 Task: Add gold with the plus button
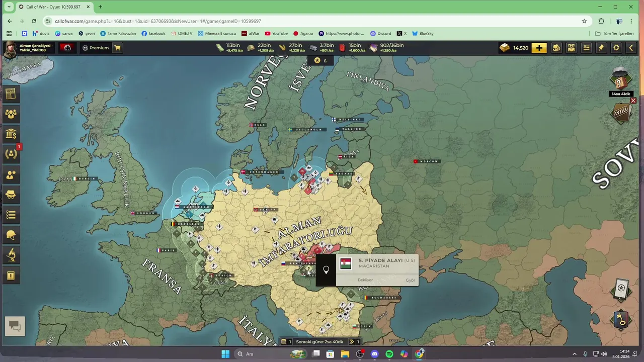[x=539, y=48]
